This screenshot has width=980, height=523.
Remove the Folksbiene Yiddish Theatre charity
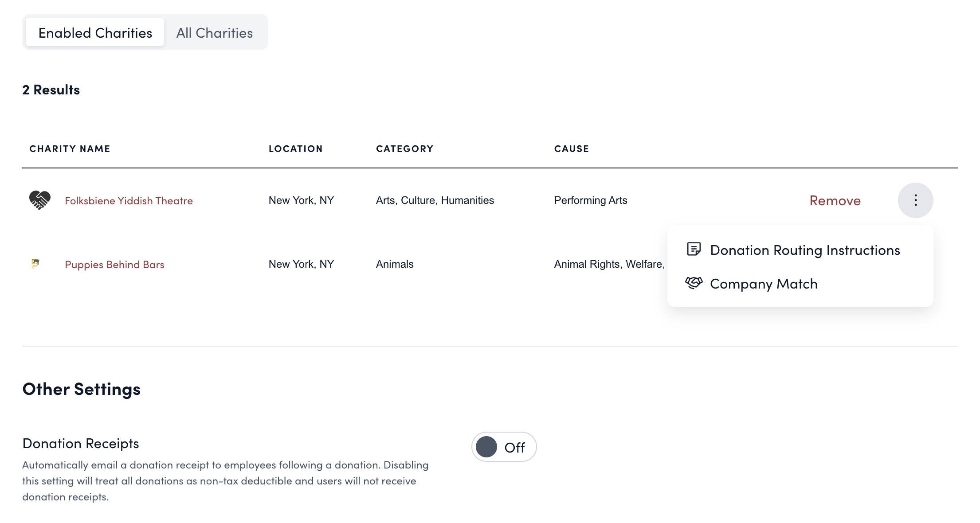point(835,201)
